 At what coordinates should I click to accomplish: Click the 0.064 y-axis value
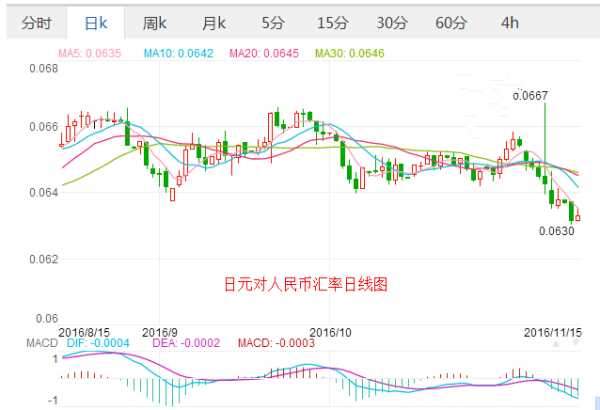pyautogui.click(x=44, y=192)
